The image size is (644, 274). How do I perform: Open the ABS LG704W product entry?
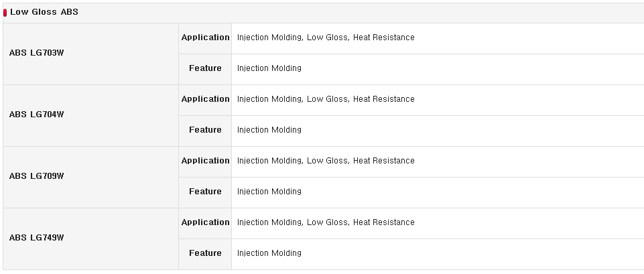pyautogui.click(x=37, y=115)
